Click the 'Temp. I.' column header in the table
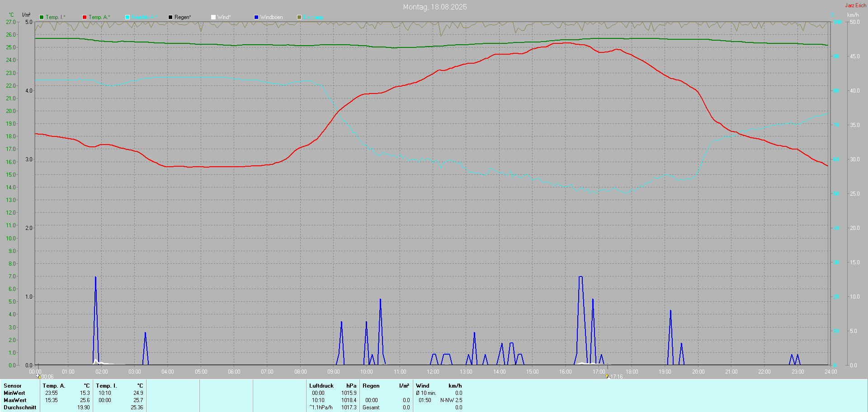868x412 pixels. [106, 386]
